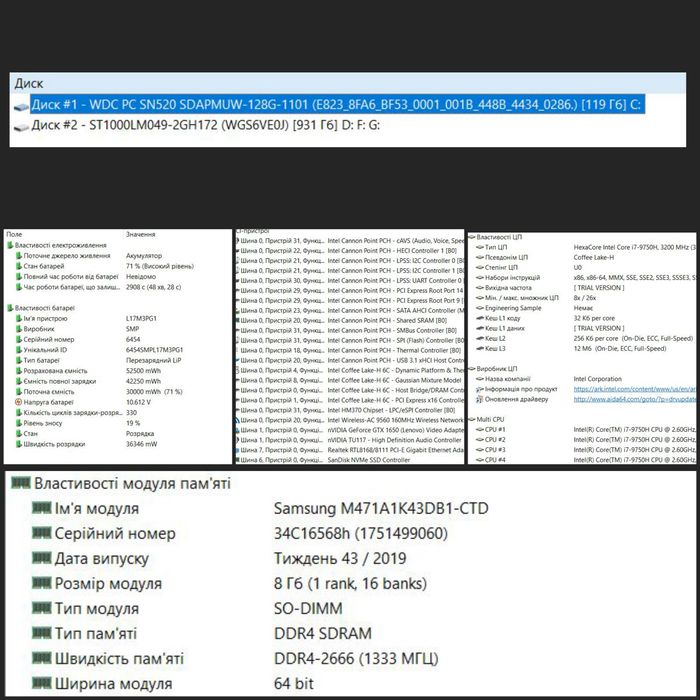This screenshot has height=700, width=700.
Task: Select the Унікальний ID row
Action: click(99, 350)
